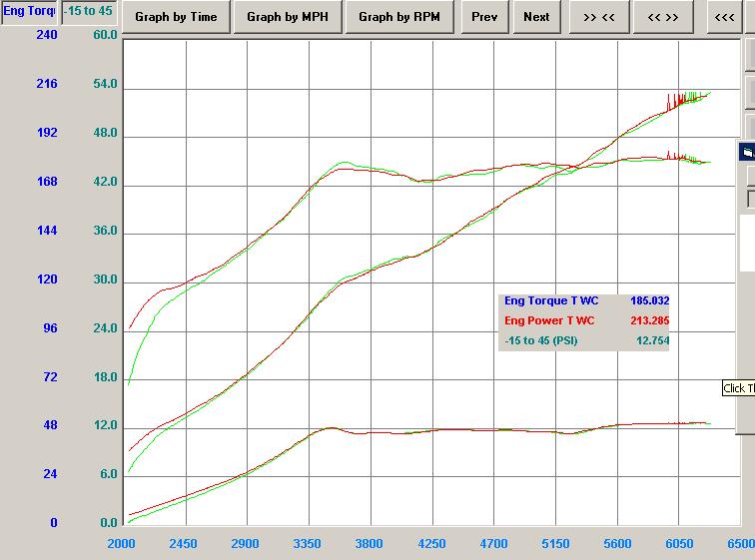The width and height of the screenshot is (755, 560).
Task: Click the '<<<' button
Action: click(x=725, y=17)
